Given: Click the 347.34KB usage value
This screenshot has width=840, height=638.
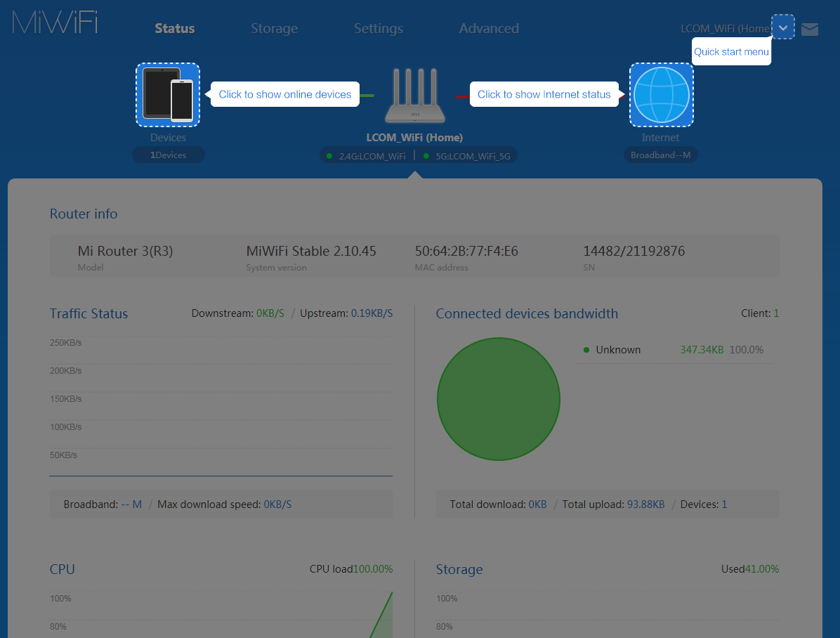Looking at the screenshot, I should (x=702, y=349).
